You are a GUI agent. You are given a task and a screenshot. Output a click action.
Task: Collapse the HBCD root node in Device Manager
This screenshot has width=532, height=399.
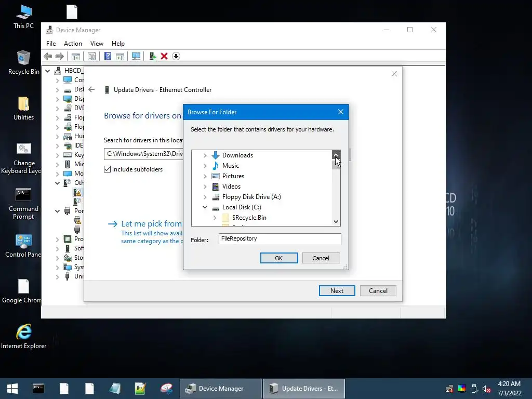click(48, 71)
